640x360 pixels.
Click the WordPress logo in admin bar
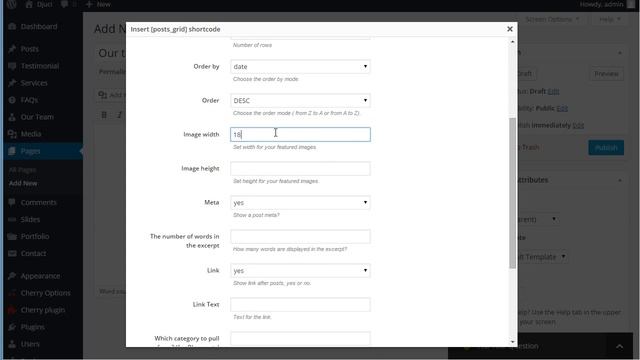11,4
